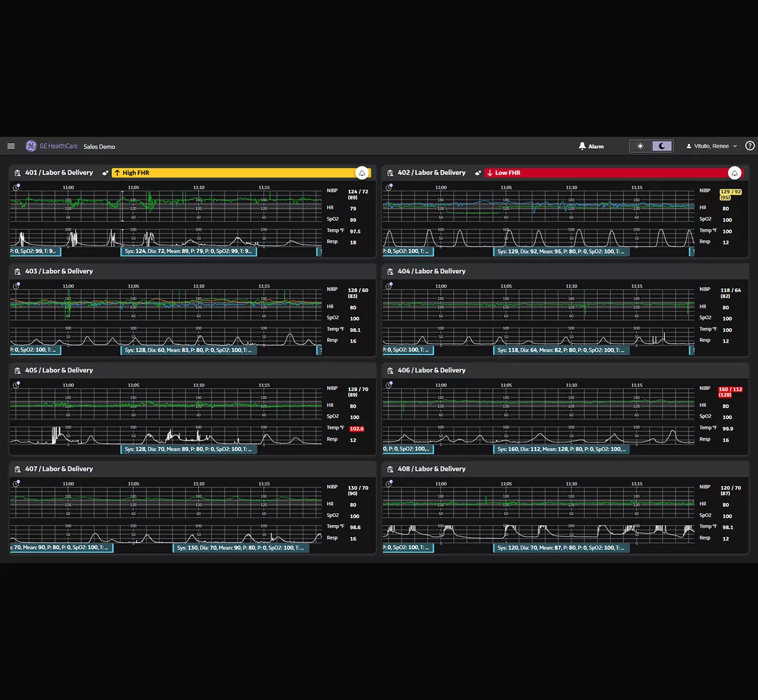Open the hamburger navigation menu
This screenshot has width=758, height=700.
[11, 146]
